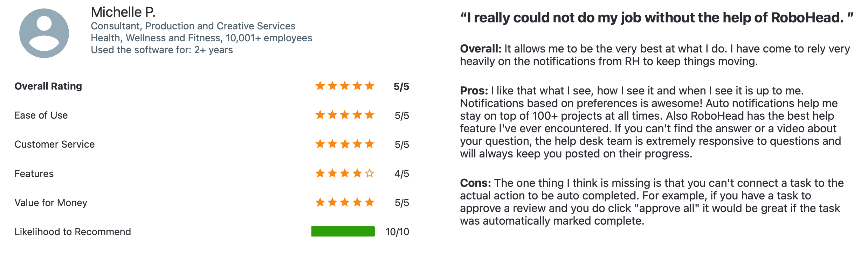This screenshot has height=254, width=868.
Task: Click the Overall heading in review text
Action: [x=481, y=49]
